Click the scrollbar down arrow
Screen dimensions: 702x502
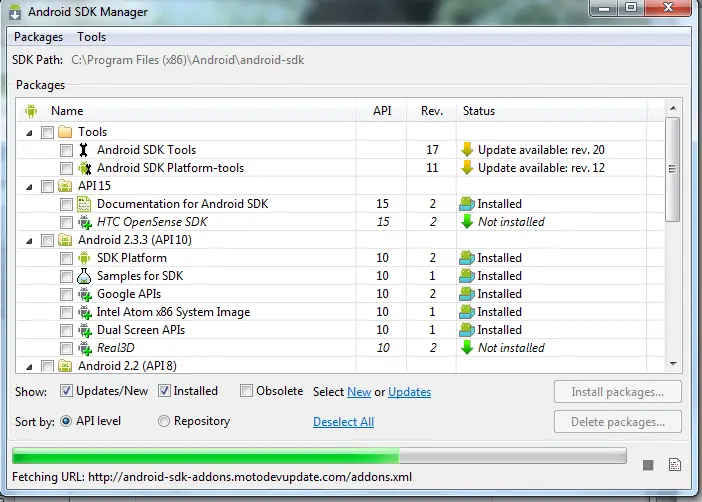click(672, 364)
